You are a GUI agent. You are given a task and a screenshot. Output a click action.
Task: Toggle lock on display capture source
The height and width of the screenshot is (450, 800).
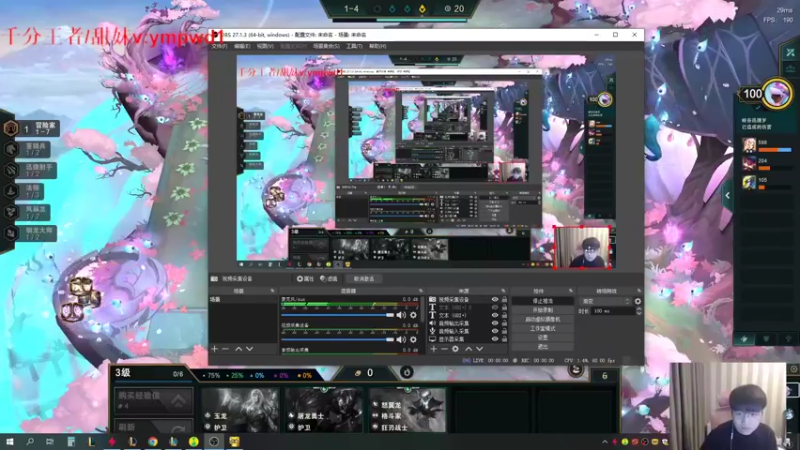coord(504,339)
